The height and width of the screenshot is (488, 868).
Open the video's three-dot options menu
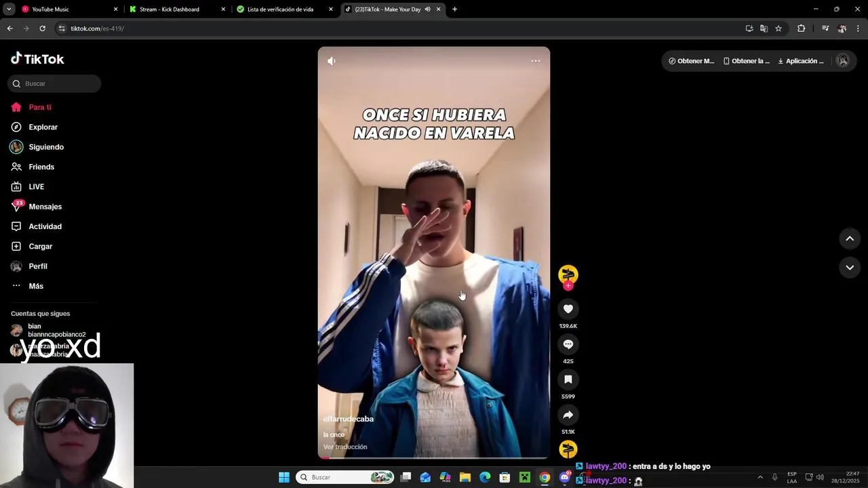point(536,61)
